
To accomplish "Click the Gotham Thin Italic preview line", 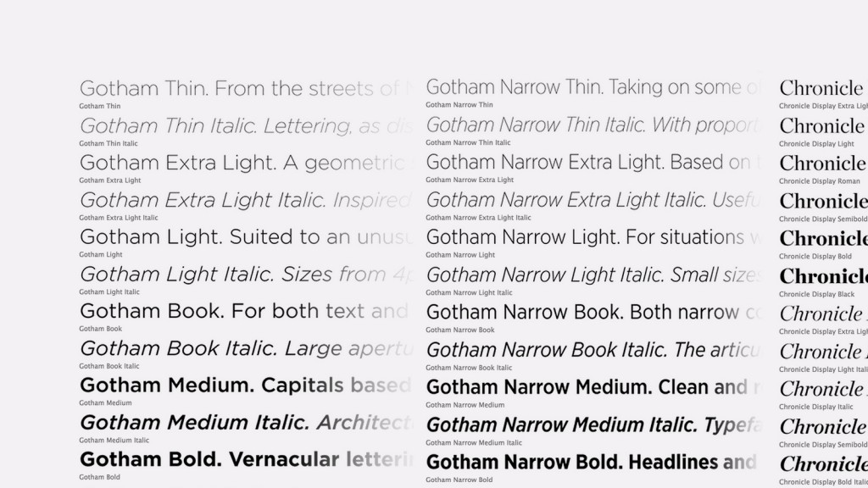I will coord(247,126).
